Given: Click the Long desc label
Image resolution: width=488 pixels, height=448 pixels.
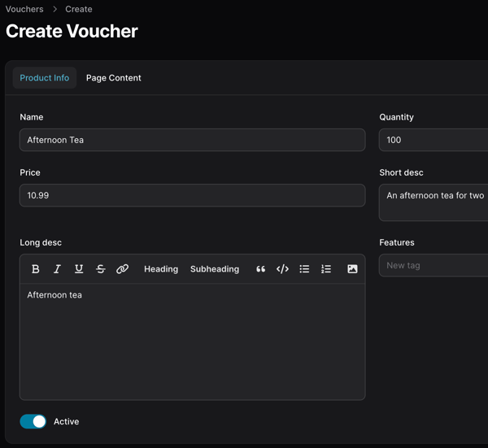Looking at the screenshot, I should point(41,242).
